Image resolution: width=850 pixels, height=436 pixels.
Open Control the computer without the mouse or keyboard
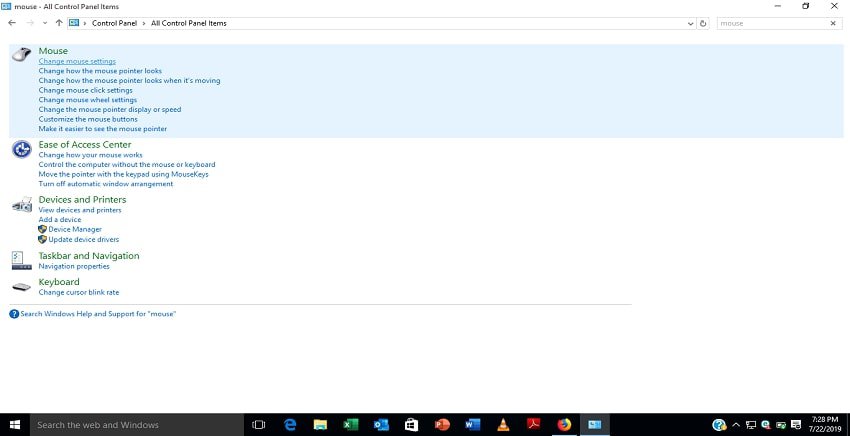point(127,164)
